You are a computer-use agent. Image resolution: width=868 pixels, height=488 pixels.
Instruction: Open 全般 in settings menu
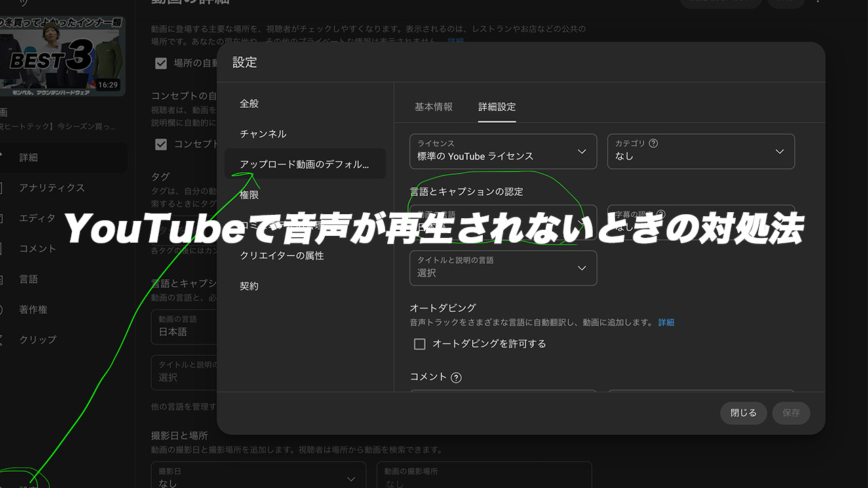(305, 104)
